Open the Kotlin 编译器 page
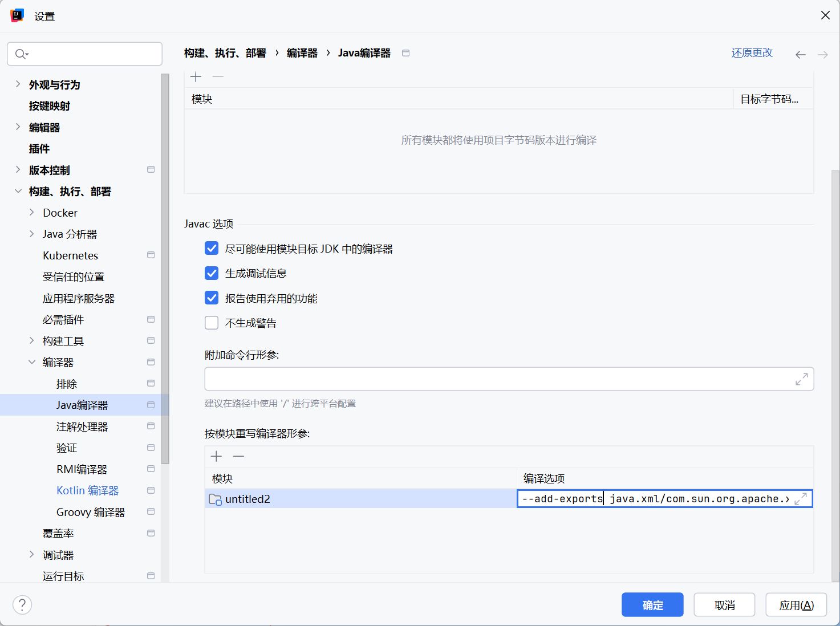840x626 pixels. pyautogui.click(x=88, y=490)
